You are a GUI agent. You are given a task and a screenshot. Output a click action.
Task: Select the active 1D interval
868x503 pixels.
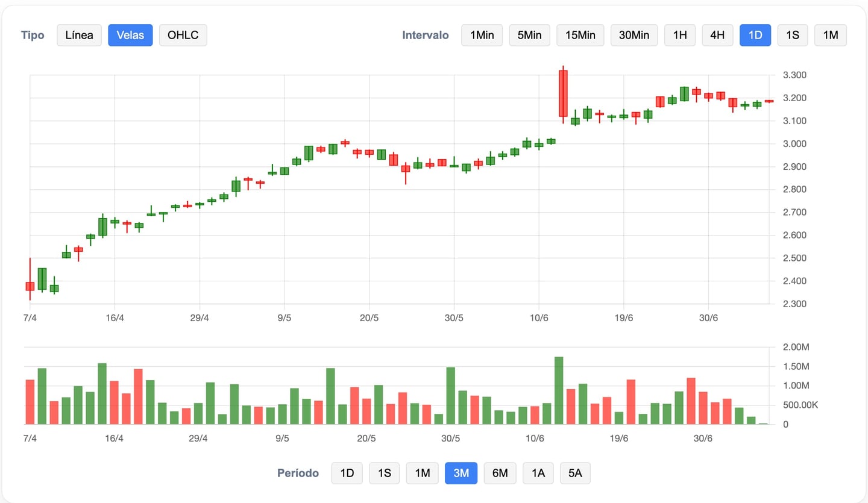pyautogui.click(x=755, y=35)
